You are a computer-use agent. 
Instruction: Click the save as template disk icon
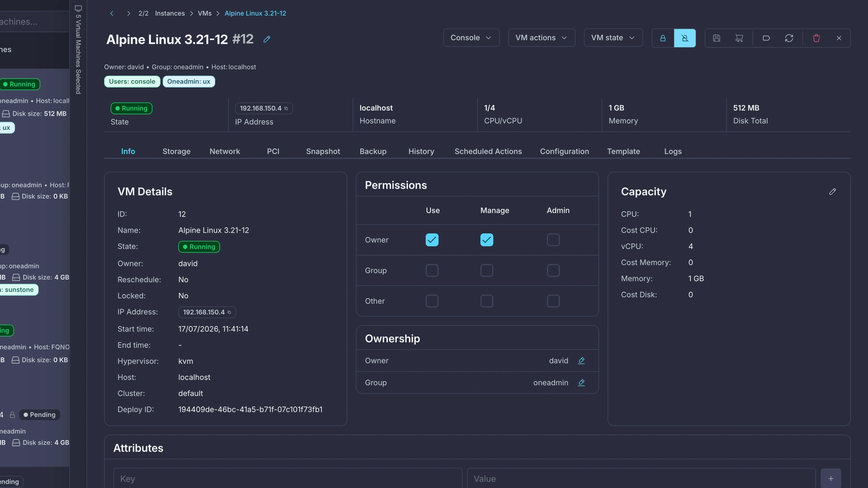[716, 38]
